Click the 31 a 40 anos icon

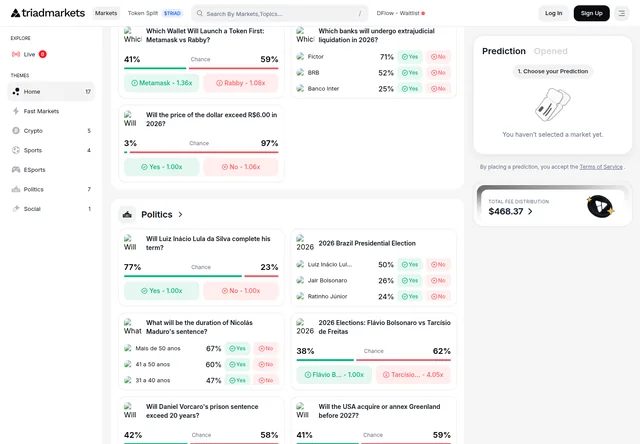point(128,380)
